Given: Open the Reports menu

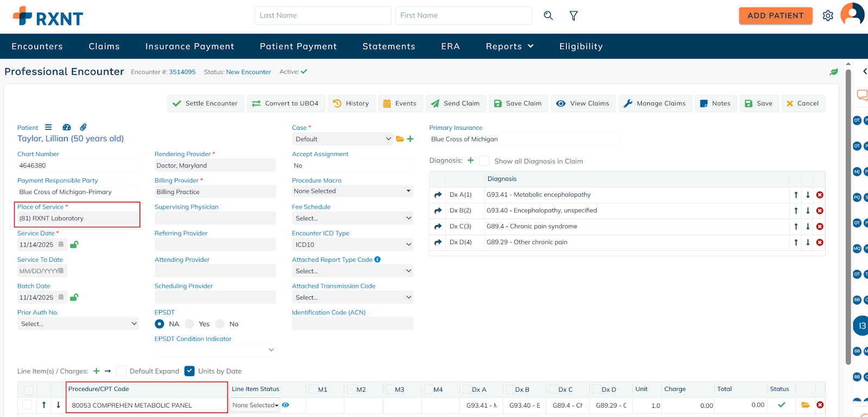Looking at the screenshot, I should pos(509,47).
